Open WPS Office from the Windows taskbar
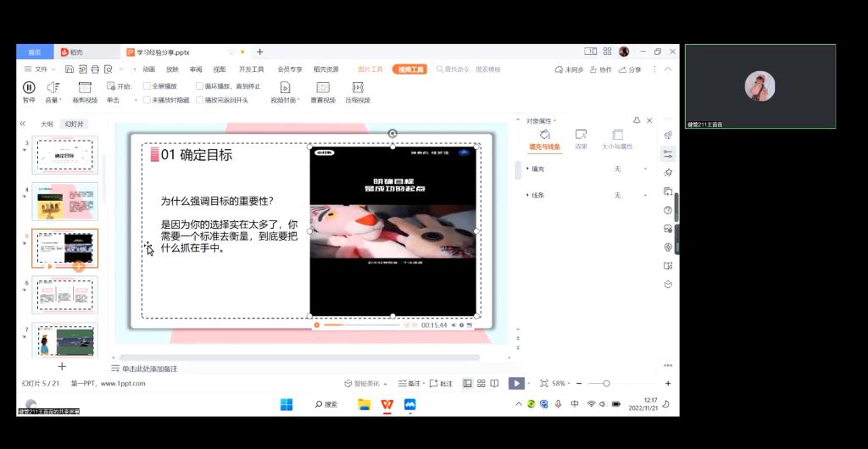 387,404
